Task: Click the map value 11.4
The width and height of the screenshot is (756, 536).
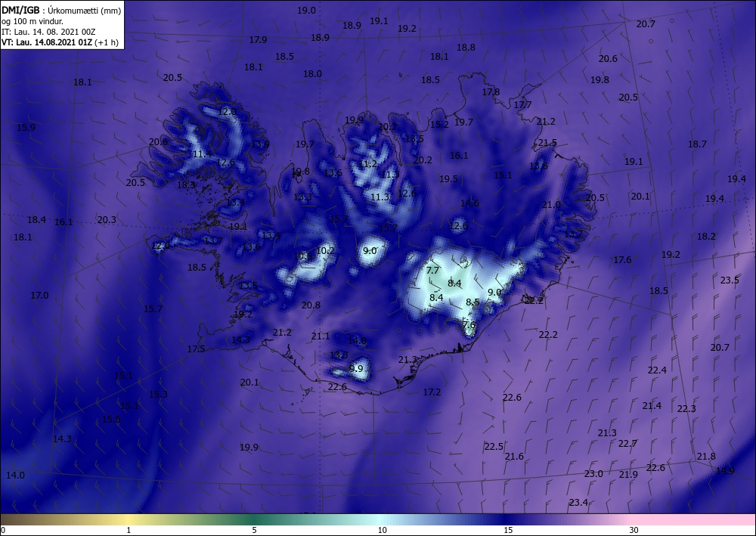Action: point(202,154)
